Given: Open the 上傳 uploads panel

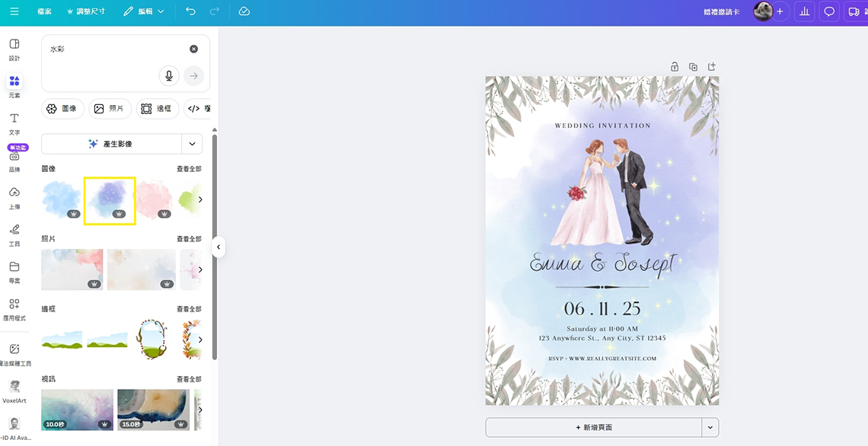Looking at the screenshot, I should pos(14,196).
